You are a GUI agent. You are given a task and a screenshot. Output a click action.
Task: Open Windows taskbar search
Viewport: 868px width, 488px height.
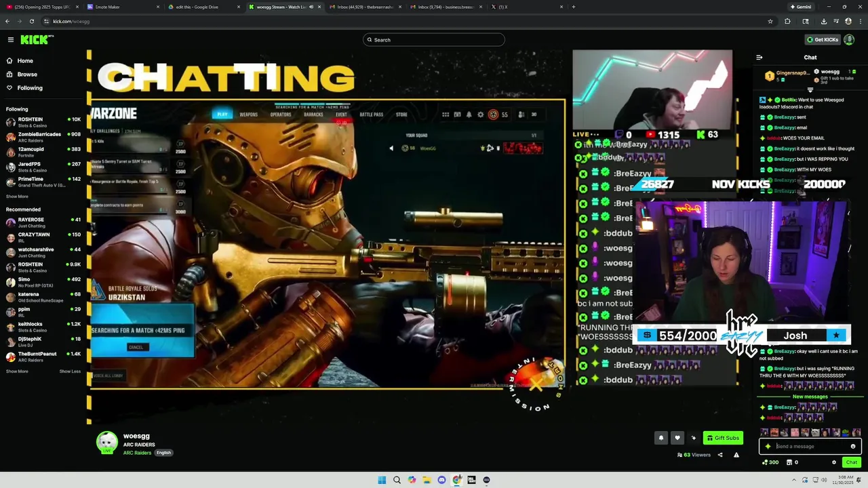point(397,480)
